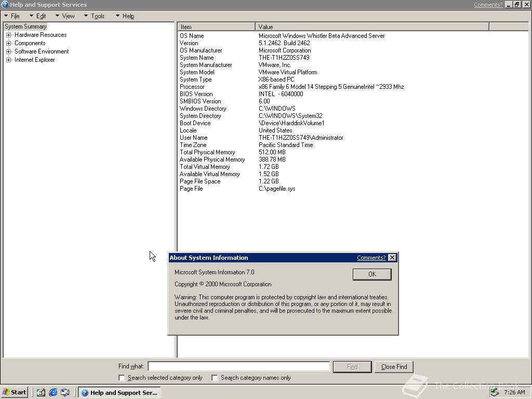This screenshot has height=399, width=532.
Task: Click the Help and Support taskbar button
Action: click(119, 393)
